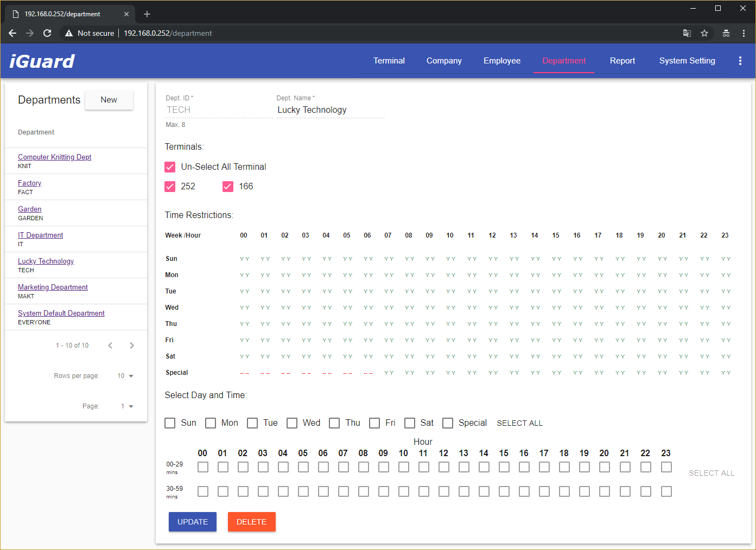
Task: Open a new browser tab
Action: 147,14
